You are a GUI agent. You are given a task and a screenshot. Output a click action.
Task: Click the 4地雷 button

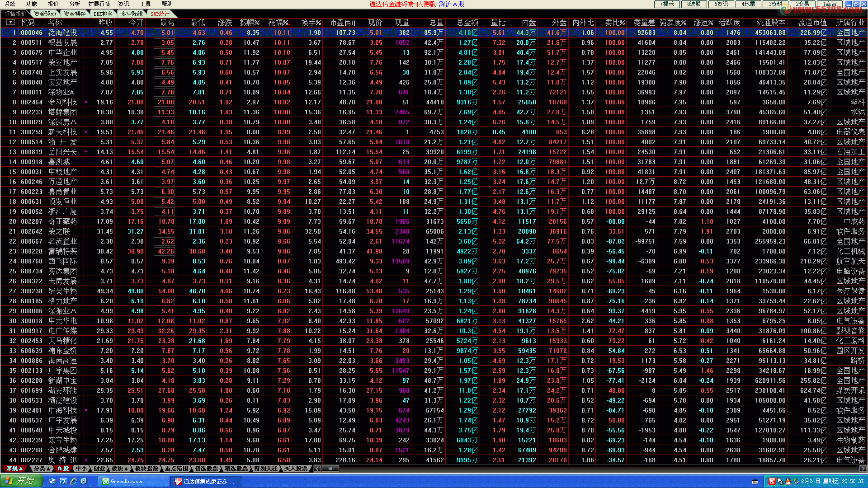pyautogui.click(x=748, y=4)
